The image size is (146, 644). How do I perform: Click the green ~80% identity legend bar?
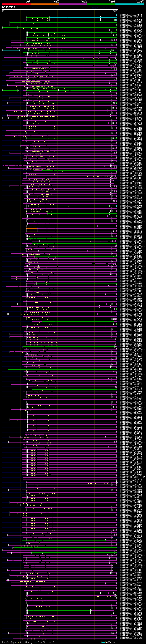coord(101,4)
